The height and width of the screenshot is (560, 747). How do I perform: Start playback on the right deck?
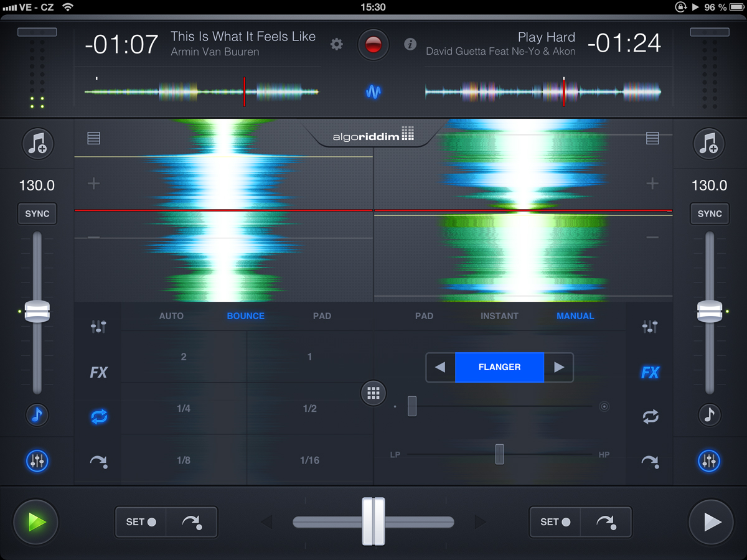[x=712, y=523]
